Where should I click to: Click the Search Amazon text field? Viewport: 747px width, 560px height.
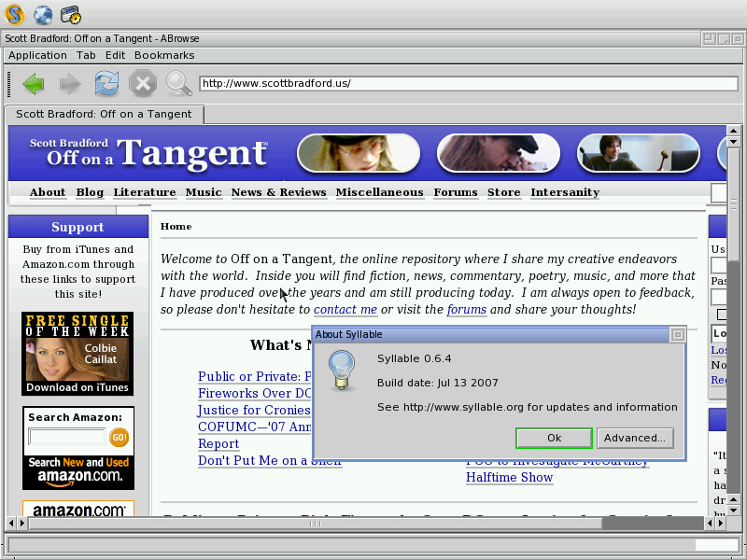(x=67, y=437)
